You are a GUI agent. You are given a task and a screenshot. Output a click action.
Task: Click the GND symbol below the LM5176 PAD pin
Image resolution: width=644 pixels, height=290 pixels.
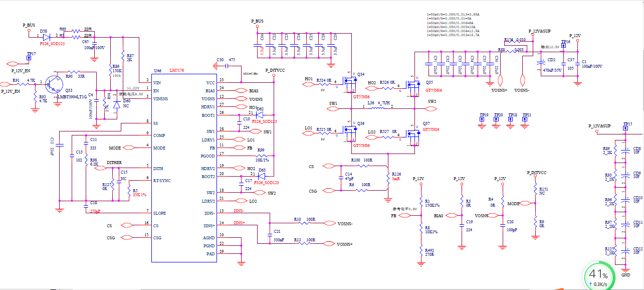241,260
